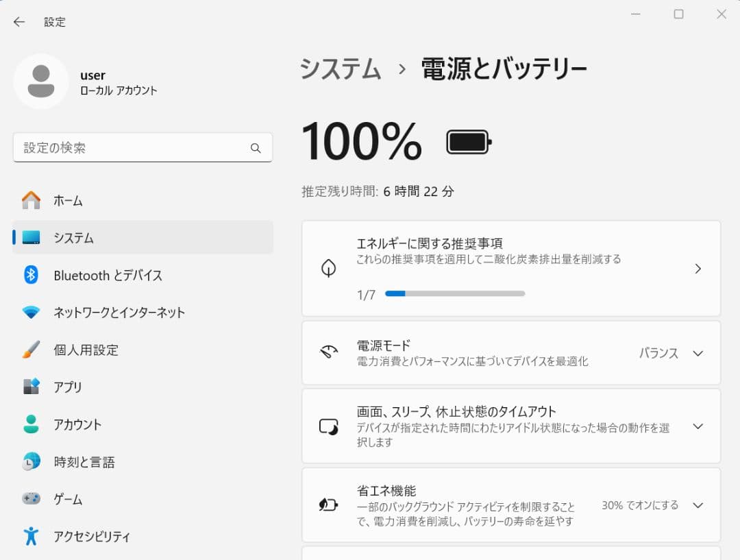Image resolution: width=740 pixels, height=560 pixels.
Task: Click the search magnifier in 設定の検索
Action: (x=256, y=147)
